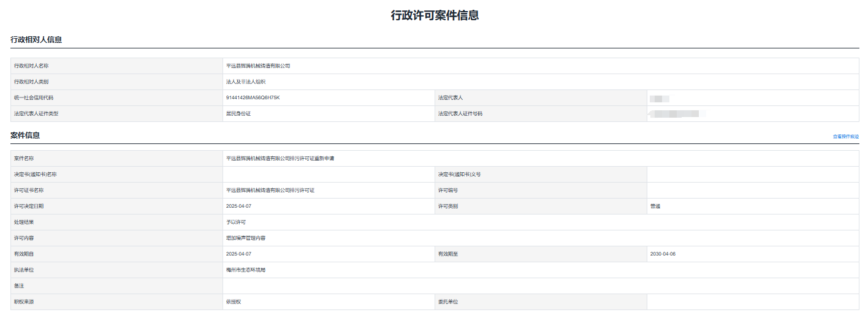The height and width of the screenshot is (315, 868).
Task: Click the 许可证书名称 value cell
Action: [270, 190]
